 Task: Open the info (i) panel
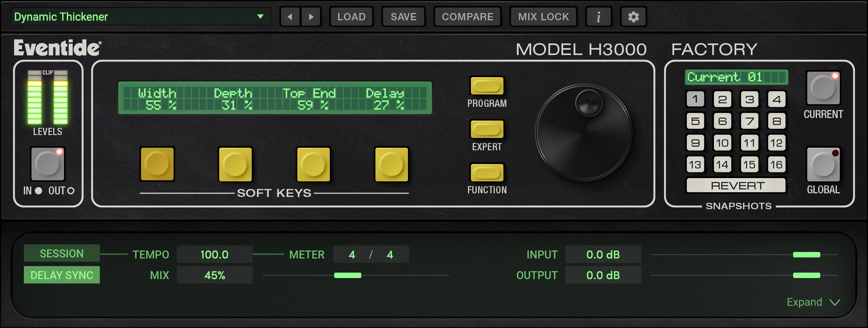tap(599, 17)
